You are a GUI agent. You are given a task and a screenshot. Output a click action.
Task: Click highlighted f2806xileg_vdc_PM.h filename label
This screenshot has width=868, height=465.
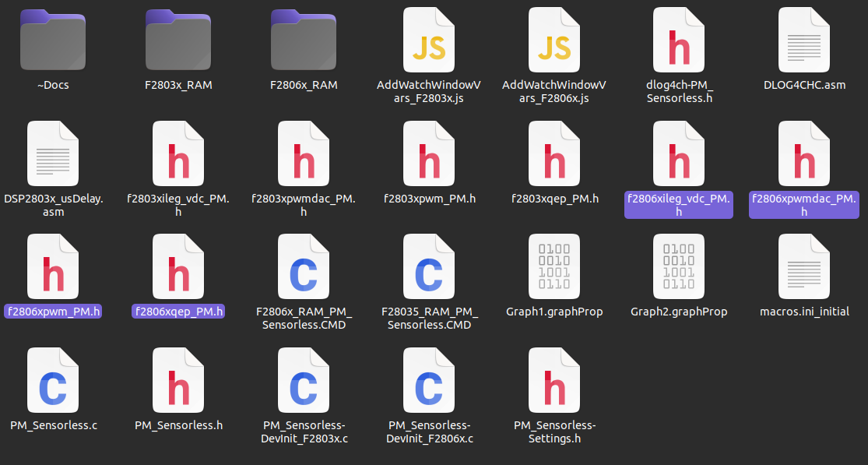coord(679,205)
